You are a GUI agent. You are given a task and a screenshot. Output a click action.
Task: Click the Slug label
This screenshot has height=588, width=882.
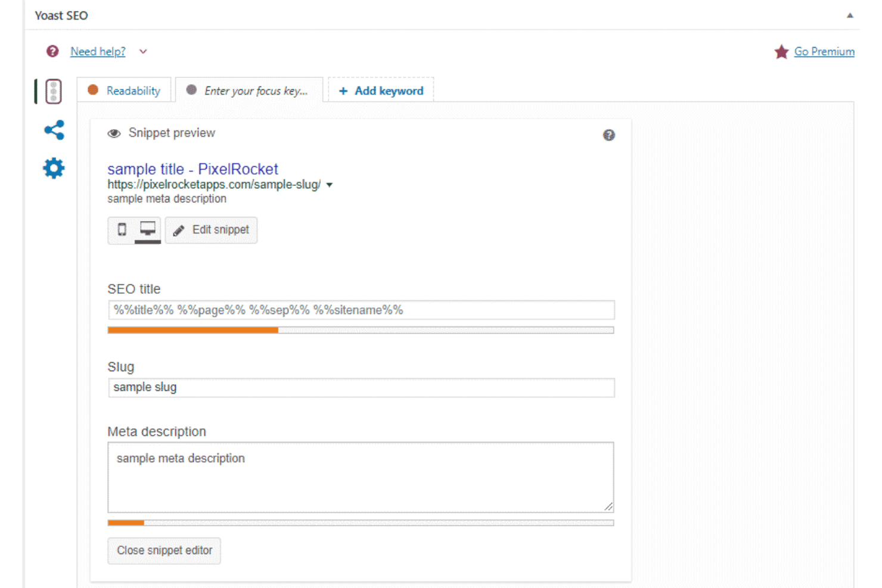[x=121, y=367]
